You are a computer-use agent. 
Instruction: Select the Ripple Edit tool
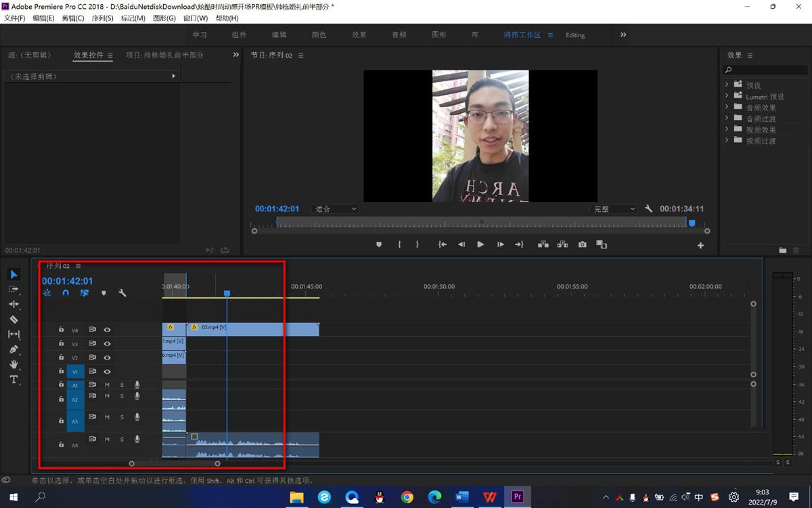click(14, 304)
